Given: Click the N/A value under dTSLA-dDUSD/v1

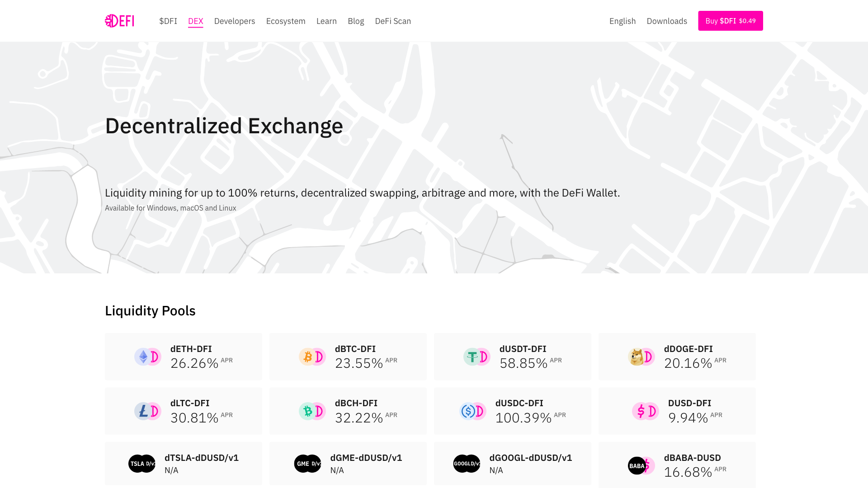Looking at the screenshot, I should click(x=171, y=470).
